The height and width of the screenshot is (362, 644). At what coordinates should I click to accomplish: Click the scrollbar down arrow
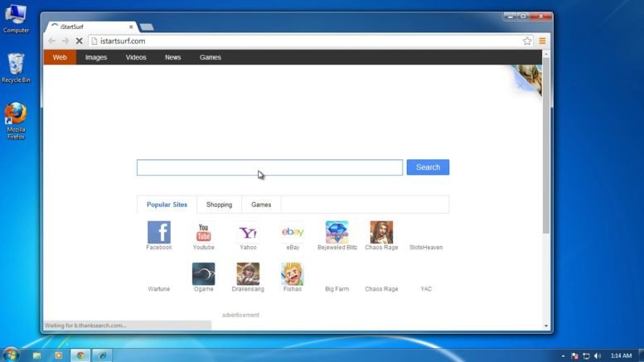546,326
